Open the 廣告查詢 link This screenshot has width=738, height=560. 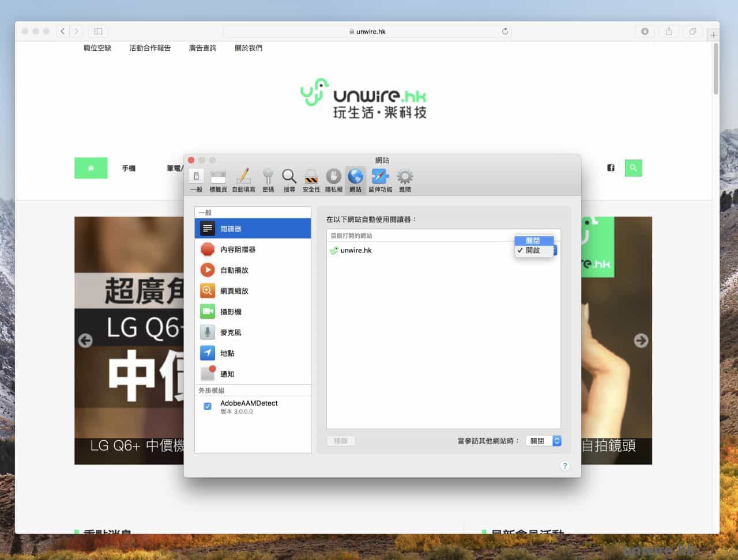click(202, 48)
